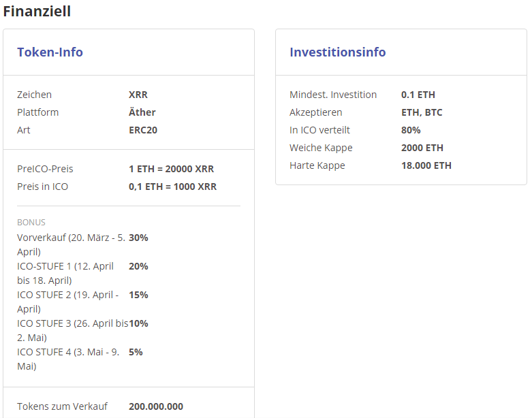Image resolution: width=532 pixels, height=418 pixels.
Task: Click the Finanziell section heading
Action: [37, 11]
